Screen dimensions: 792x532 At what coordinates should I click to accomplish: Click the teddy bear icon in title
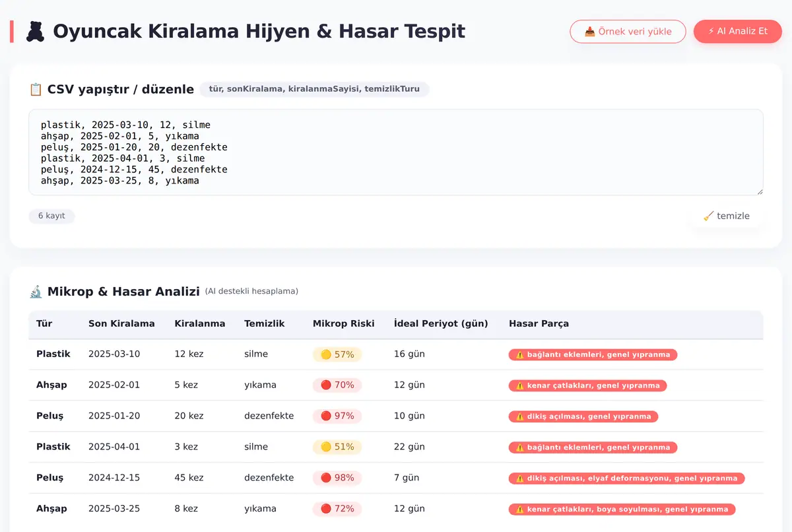35,31
